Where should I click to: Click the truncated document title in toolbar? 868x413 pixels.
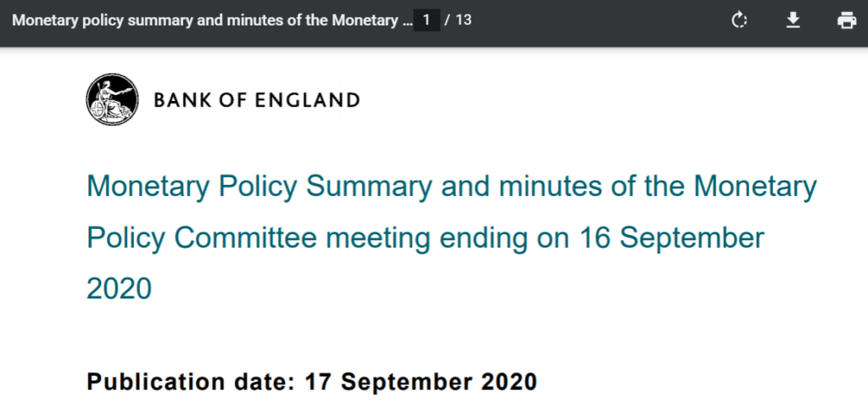[x=212, y=20]
